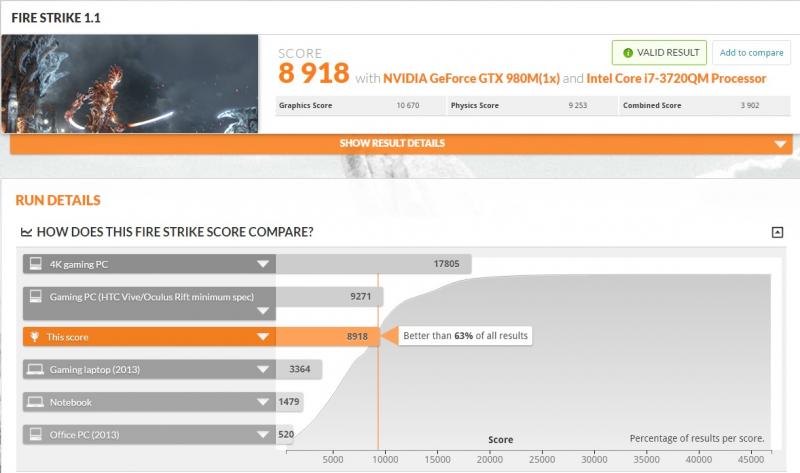
Task: Expand the Notebook row
Action: point(263,402)
